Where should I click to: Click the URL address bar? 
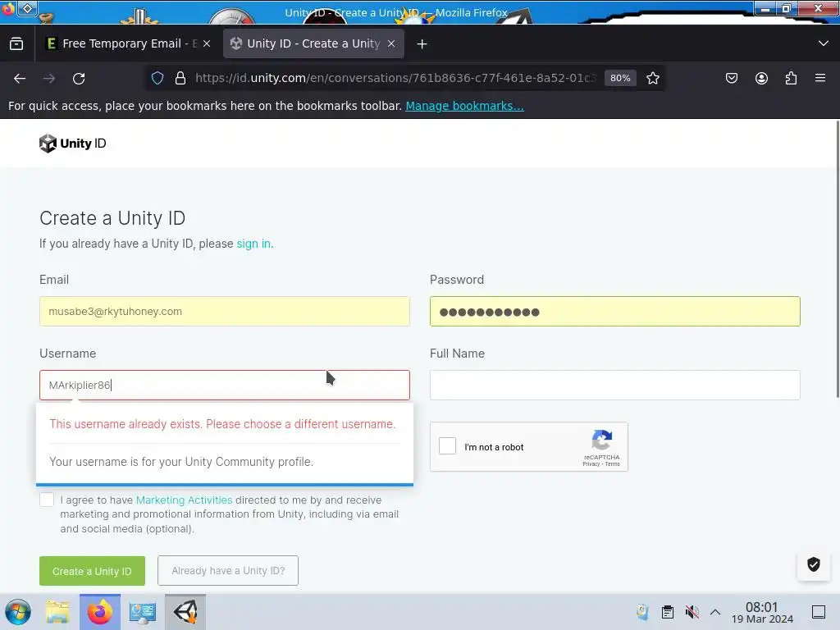395,78
